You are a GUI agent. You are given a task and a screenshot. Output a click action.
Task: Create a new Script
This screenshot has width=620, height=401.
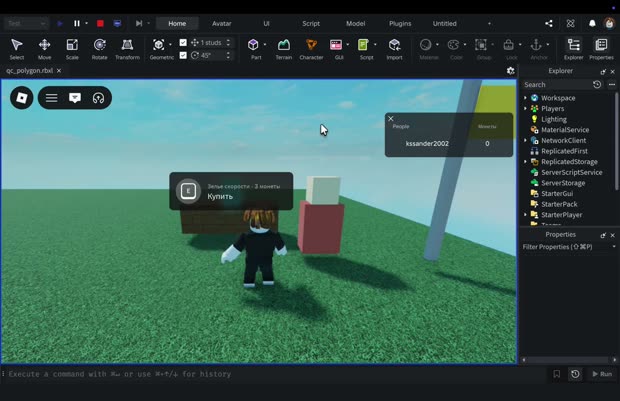tap(364, 49)
